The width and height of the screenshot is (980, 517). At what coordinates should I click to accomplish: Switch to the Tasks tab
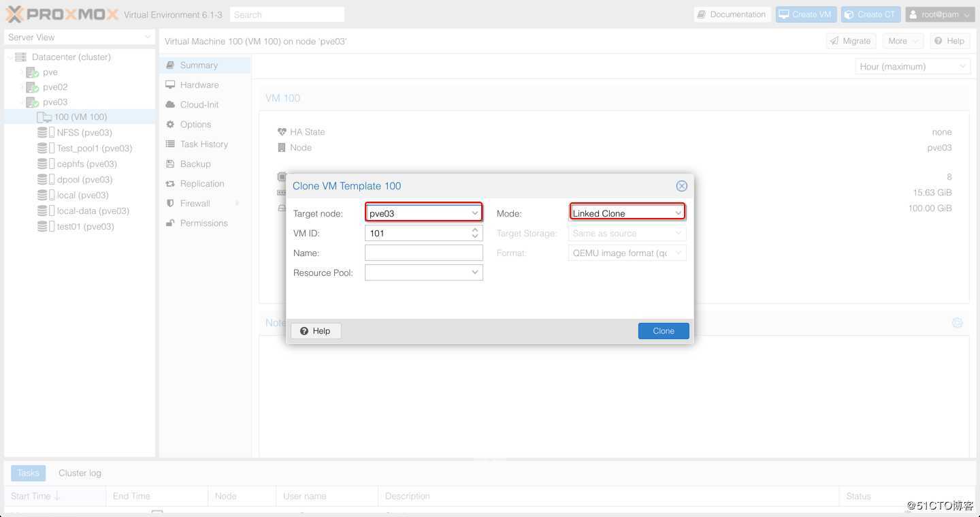coord(28,473)
